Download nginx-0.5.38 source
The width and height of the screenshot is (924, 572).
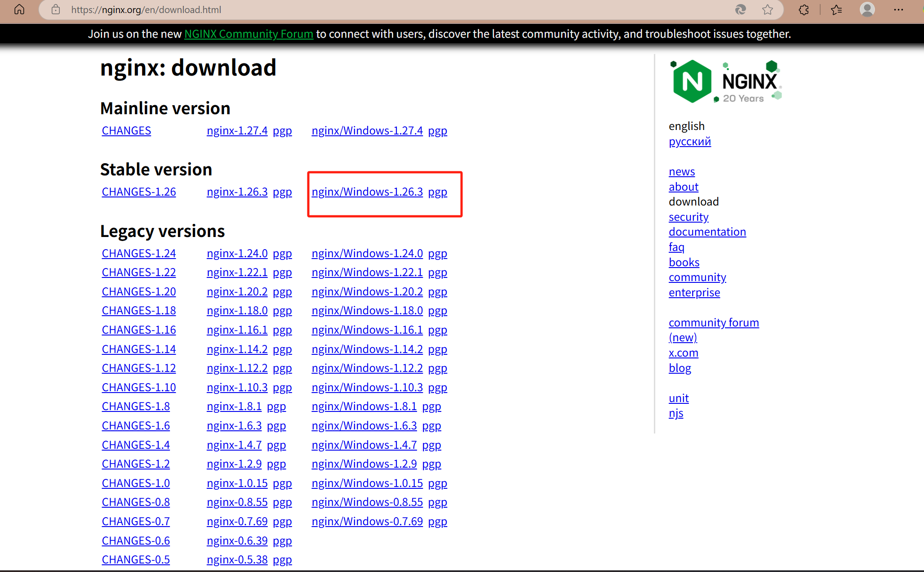pos(237,559)
